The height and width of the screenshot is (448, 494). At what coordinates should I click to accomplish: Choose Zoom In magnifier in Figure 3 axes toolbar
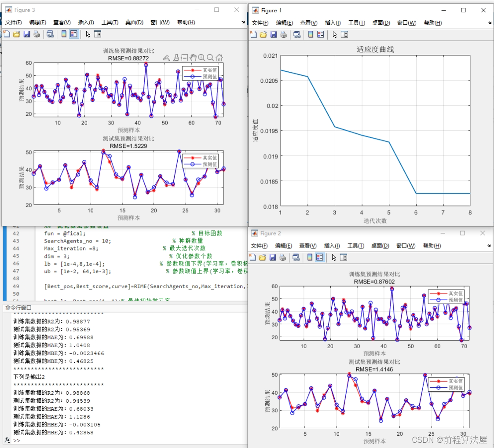(x=201, y=57)
